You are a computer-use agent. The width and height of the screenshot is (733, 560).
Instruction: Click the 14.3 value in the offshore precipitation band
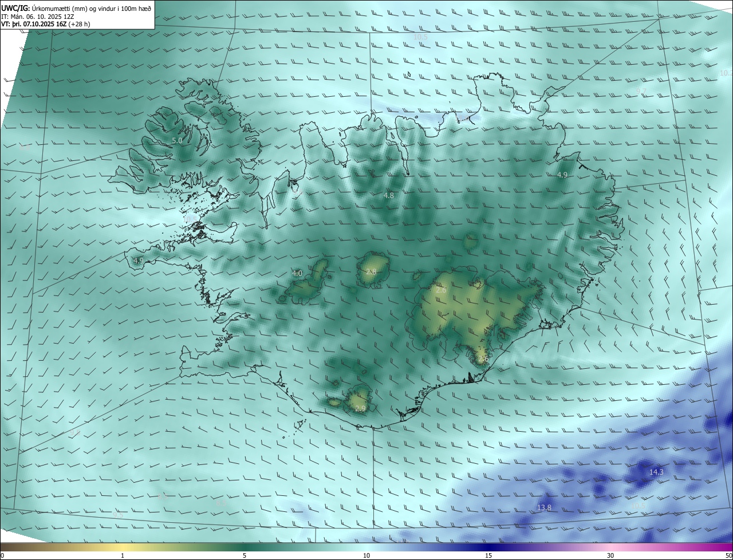point(656,472)
